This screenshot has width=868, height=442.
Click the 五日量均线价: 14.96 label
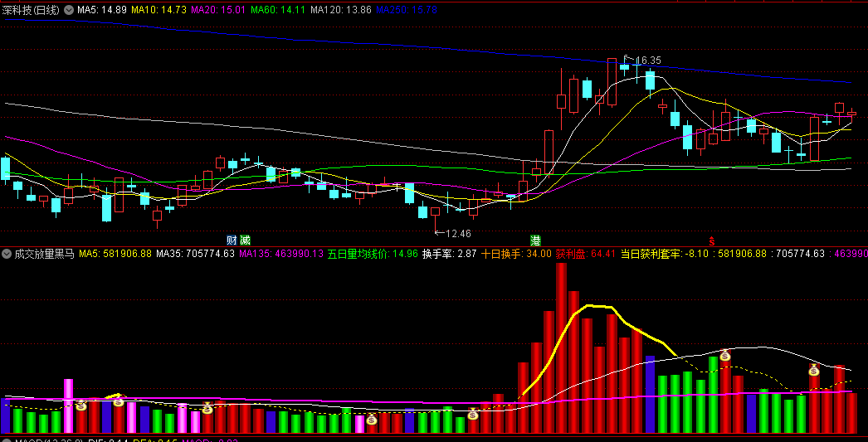click(373, 254)
